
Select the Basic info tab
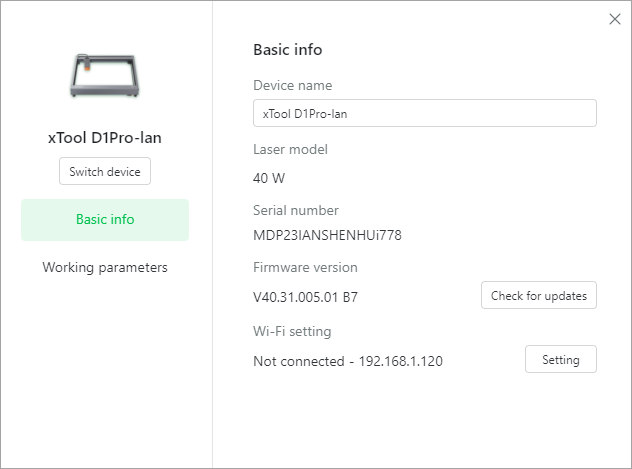pos(105,220)
